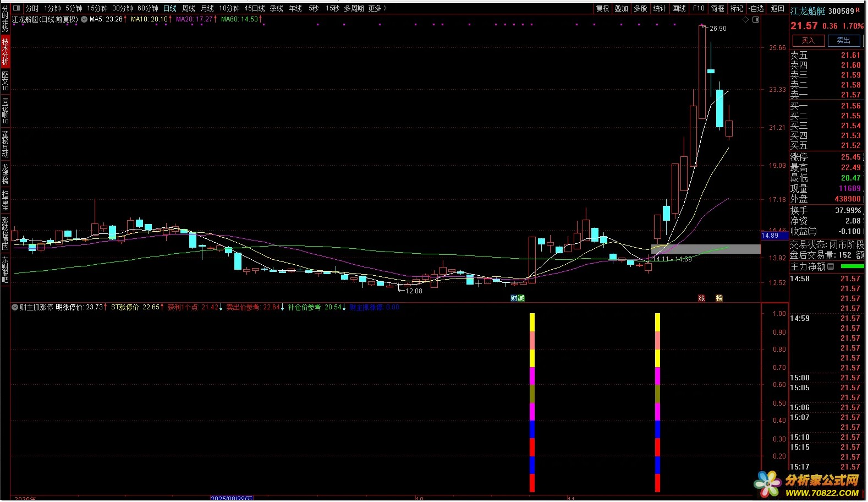Open the 涨跌停原因 sidebar tab
The width and height of the screenshot is (868, 502).
click(x=5, y=233)
